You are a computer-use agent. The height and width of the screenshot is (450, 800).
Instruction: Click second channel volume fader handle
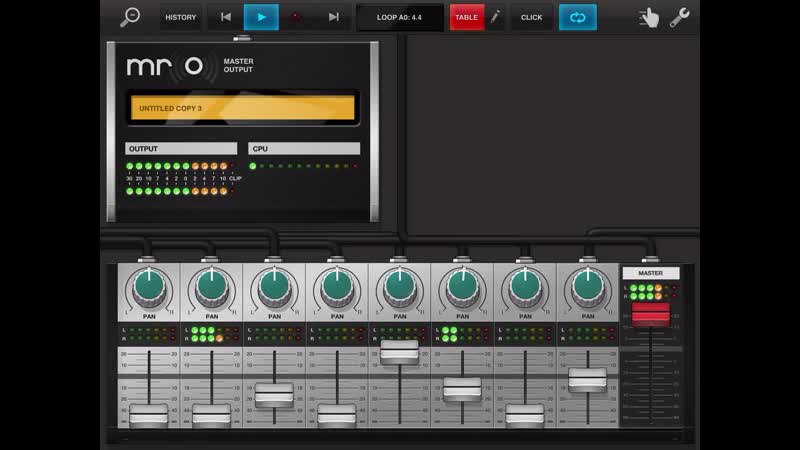tap(211, 415)
